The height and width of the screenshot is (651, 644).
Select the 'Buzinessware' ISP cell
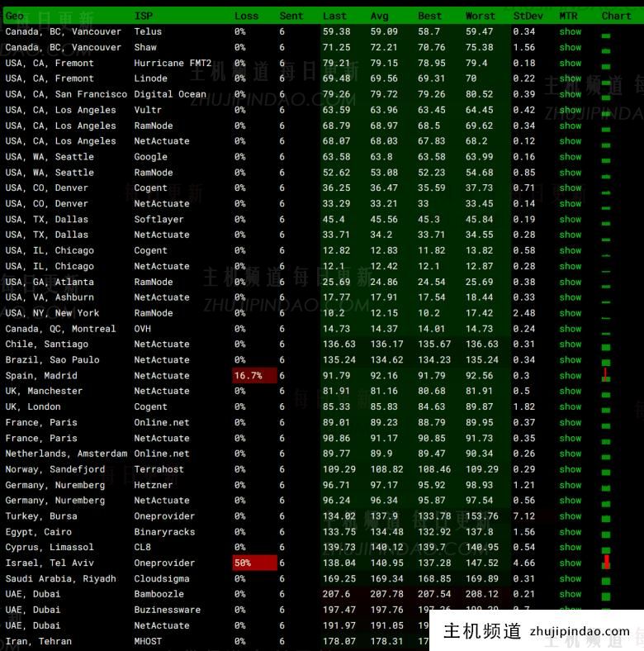click(x=168, y=611)
